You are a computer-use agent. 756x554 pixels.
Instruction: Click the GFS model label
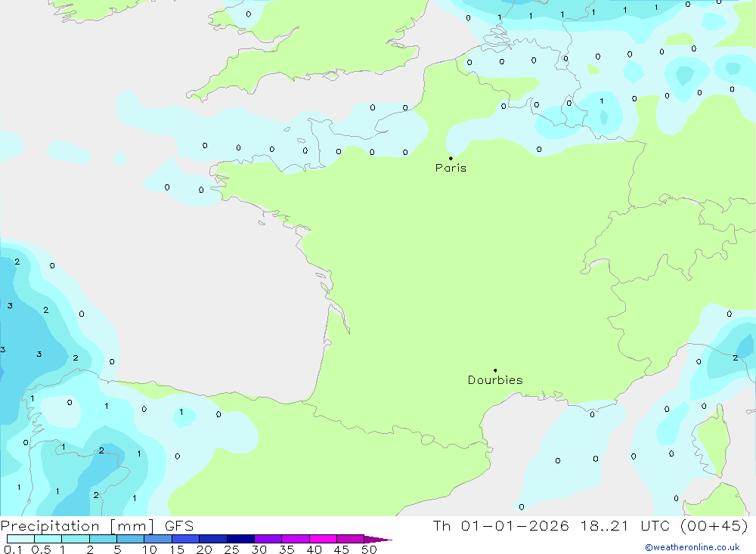179,525
